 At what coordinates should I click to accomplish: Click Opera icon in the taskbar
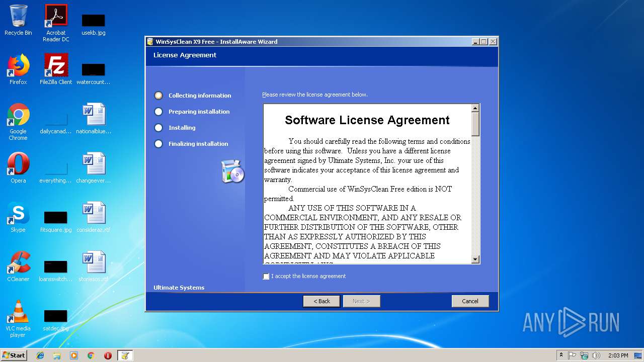(108, 355)
